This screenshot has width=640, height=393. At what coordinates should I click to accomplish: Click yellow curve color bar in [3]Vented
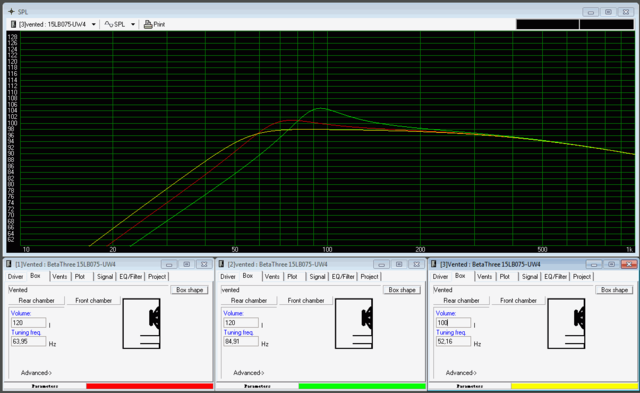[574, 386]
